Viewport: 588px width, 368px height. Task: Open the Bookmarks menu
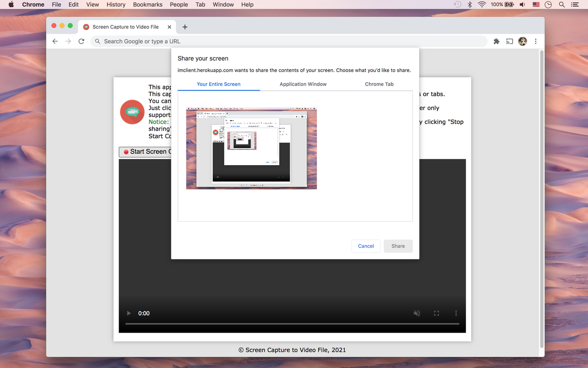[147, 5]
